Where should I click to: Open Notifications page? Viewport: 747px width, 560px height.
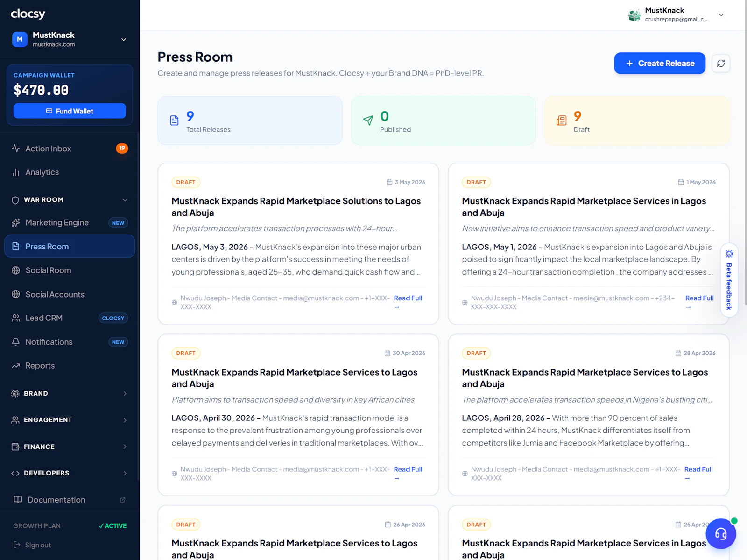(x=70, y=342)
